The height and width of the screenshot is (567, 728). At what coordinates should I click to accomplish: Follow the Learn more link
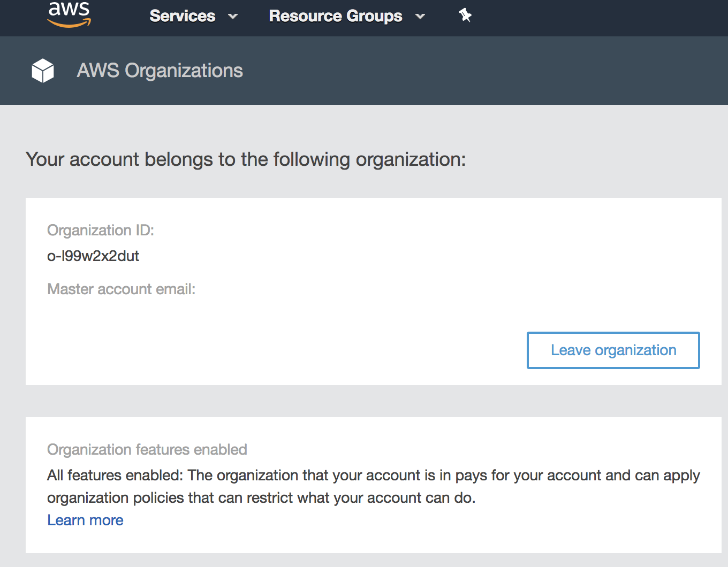pyautogui.click(x=85, y=520)
